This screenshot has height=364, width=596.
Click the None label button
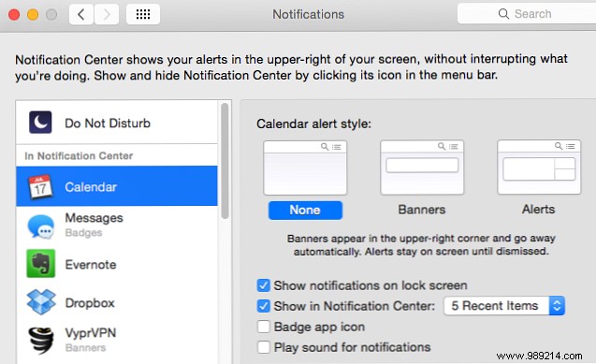tap(305, 211)
